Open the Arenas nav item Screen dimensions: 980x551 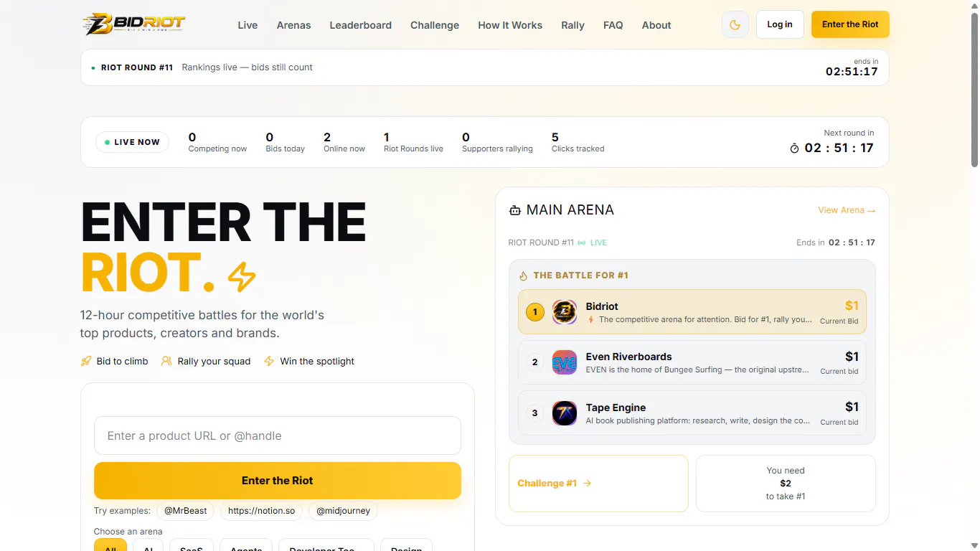[x=294, y=25]
